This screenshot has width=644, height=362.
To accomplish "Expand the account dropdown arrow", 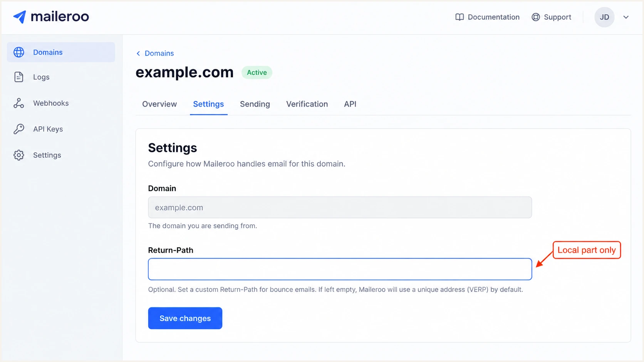I will (x=626, y=17).
